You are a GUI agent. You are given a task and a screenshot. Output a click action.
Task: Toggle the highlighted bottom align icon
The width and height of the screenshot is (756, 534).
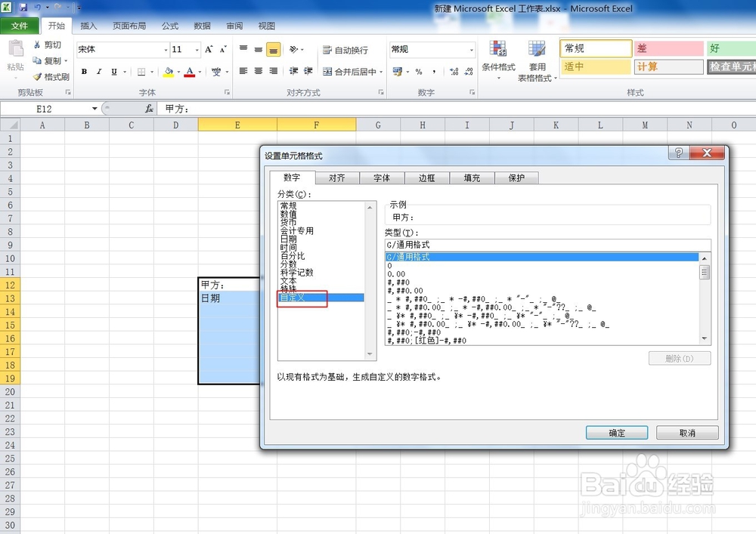[274, 49]
